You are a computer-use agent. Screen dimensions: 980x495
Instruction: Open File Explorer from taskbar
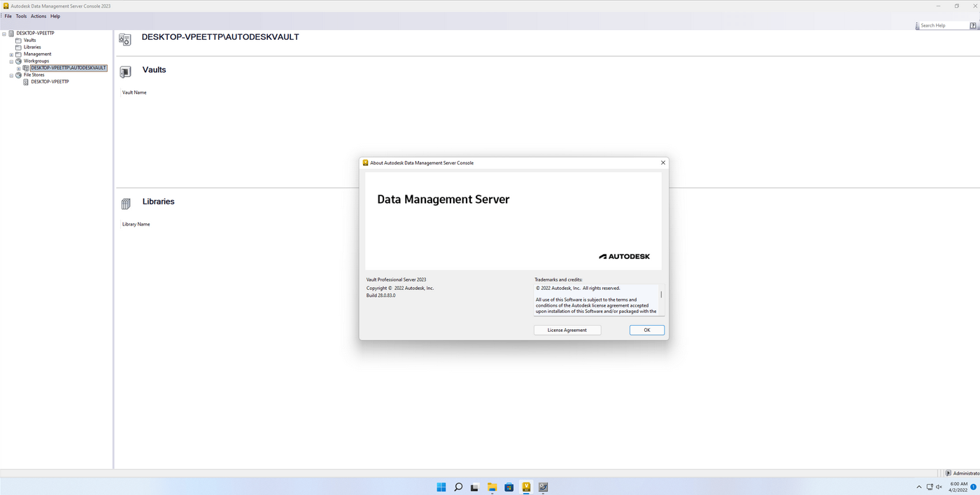[492, 487]
